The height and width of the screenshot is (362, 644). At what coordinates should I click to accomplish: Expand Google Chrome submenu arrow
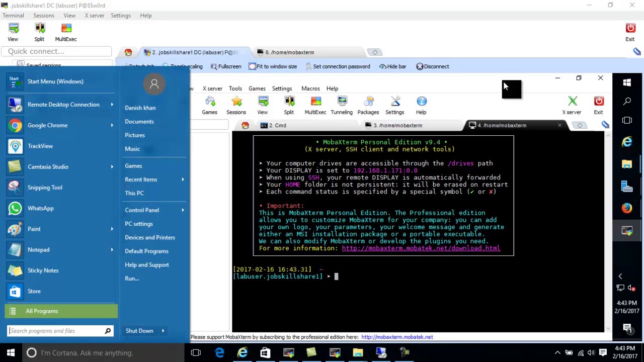112,125
